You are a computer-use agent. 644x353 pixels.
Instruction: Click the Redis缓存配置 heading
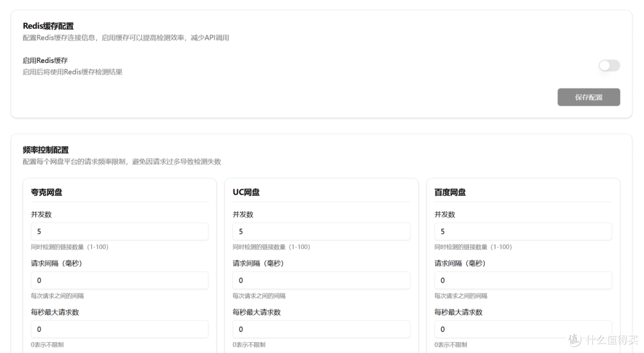tap(48, 26)
